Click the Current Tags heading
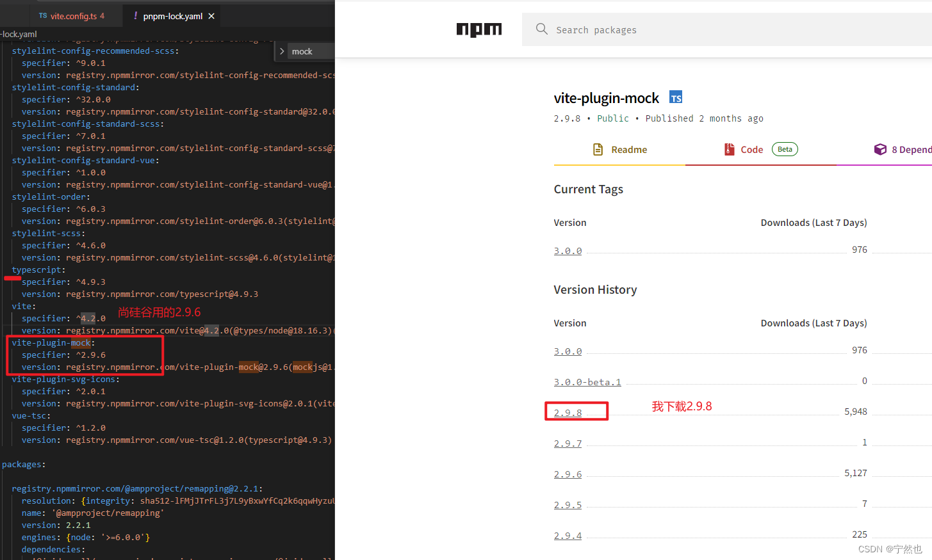Screen dimensions: 932x560 coord(588,189)
